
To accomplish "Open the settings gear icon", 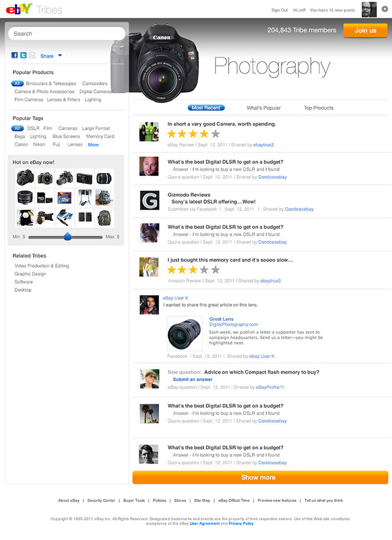I will pos(385,9).
